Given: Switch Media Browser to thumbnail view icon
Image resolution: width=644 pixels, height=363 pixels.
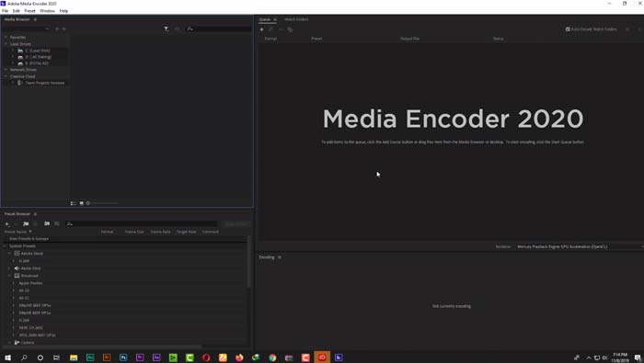Looking at the screenshot, I should 81,203.
